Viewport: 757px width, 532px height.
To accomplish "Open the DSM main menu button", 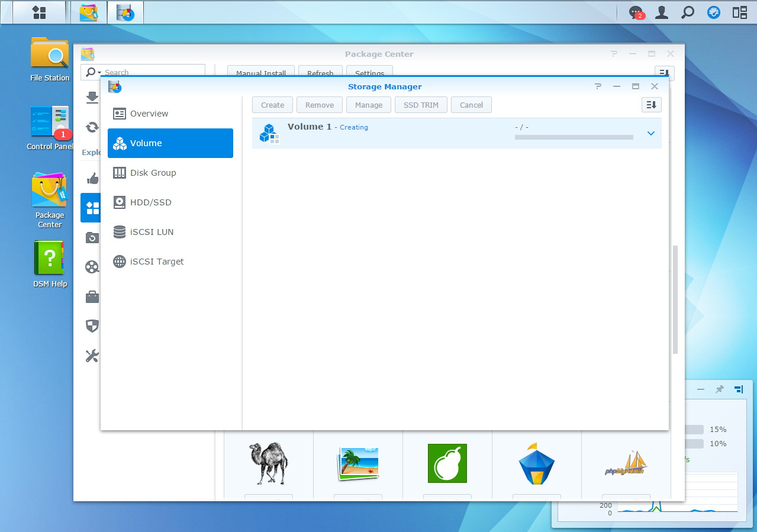I will point(39,12).
